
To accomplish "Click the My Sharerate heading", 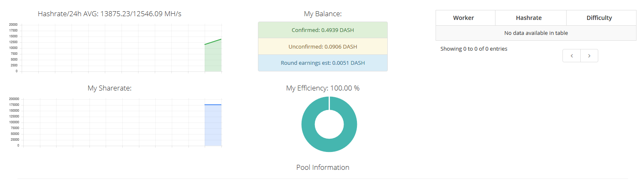I will (x=109, y=88).
